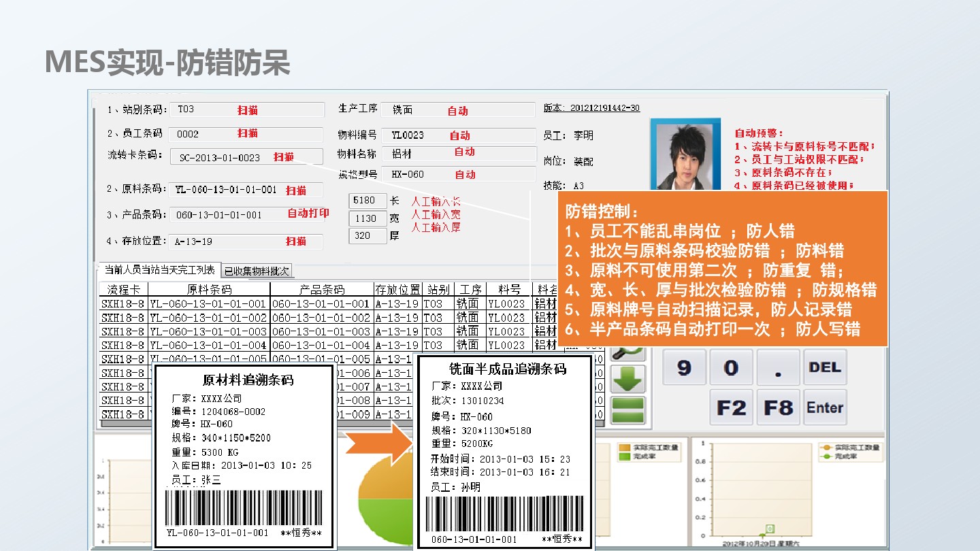Click the 流转卡条码 input field
Image resolution: width=980 pixels, height=551 pixels.
click(245, 157)
